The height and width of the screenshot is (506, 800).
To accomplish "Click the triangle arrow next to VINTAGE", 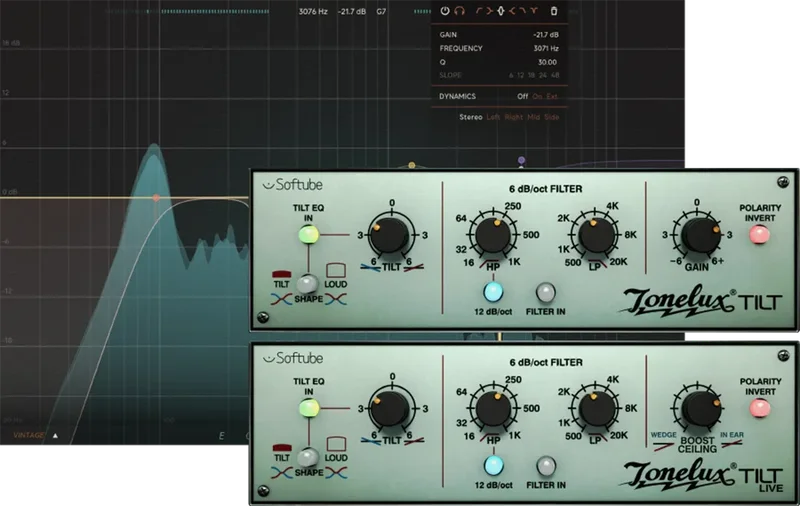I will pos(55,436).
